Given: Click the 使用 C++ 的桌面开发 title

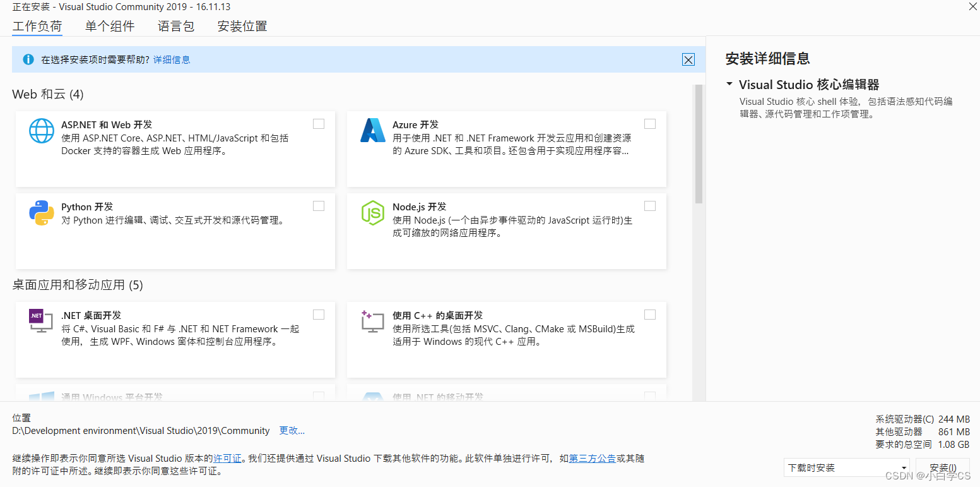Looking at the screenshot, I should 437,316.
